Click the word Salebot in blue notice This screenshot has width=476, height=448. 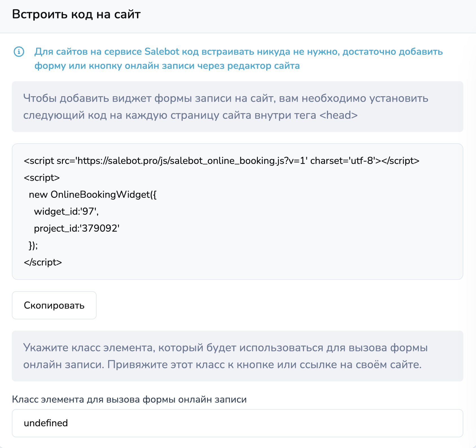point(162,52)
